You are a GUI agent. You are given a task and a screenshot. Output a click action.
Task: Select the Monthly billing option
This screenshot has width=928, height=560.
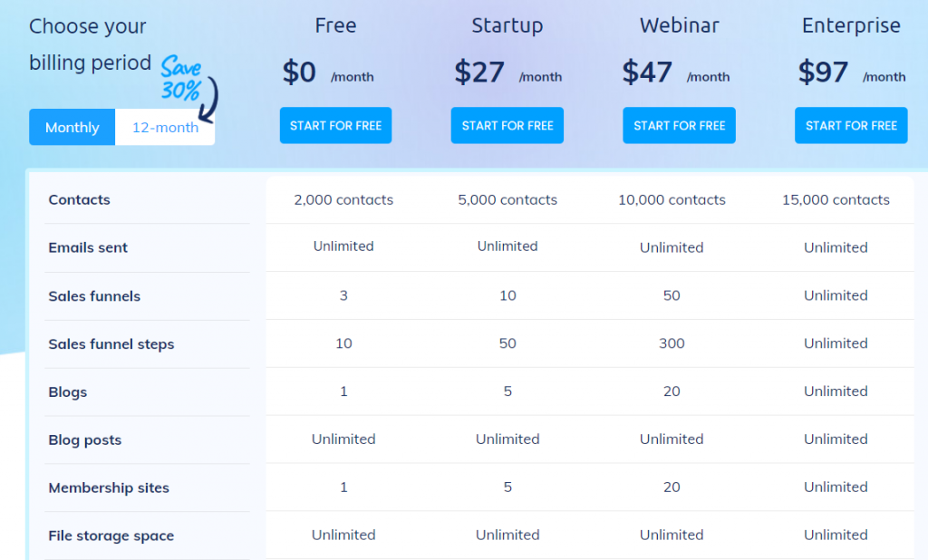click(72, 127)
